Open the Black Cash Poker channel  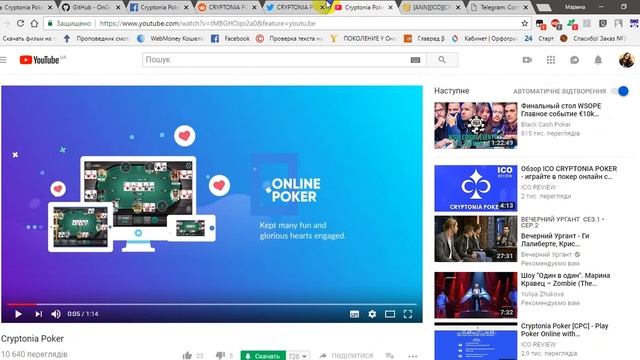[545, 124]
